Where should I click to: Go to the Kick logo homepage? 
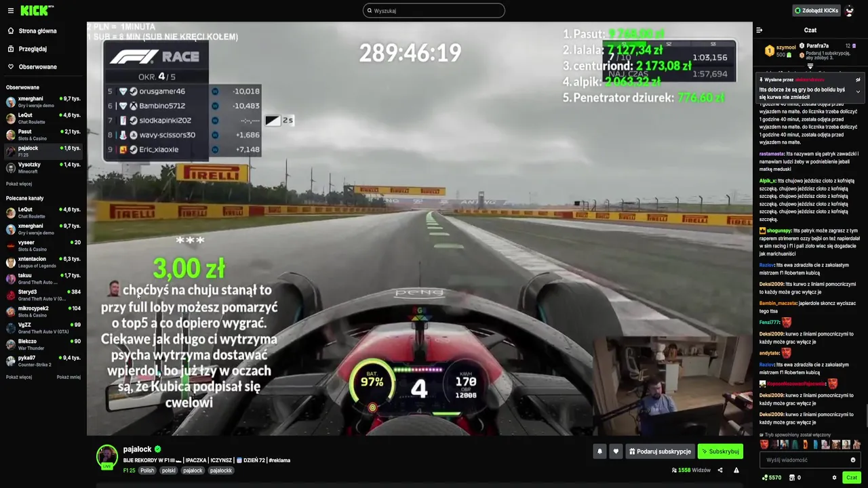click(37, 10)
